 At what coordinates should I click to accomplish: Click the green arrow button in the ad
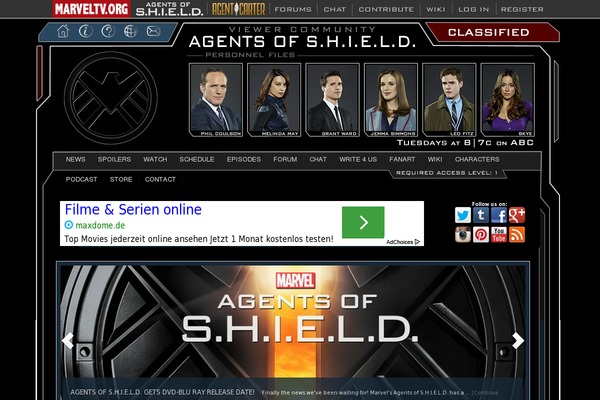pos(363,222)
